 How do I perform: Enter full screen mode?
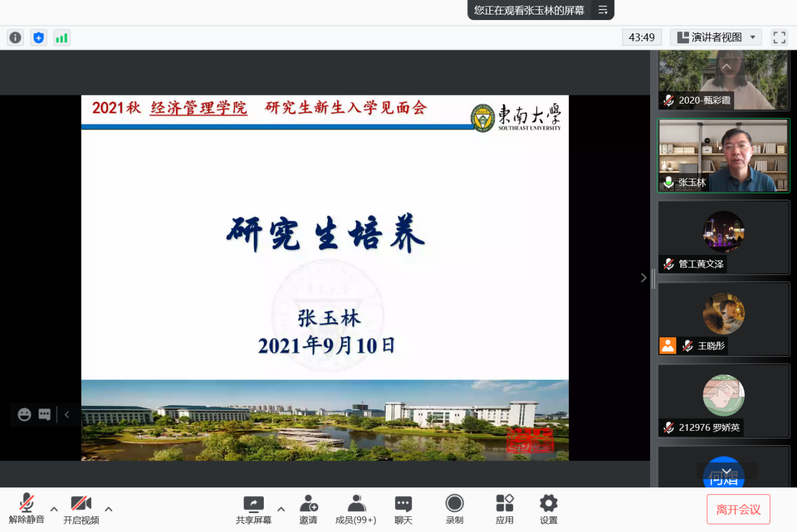779,38
